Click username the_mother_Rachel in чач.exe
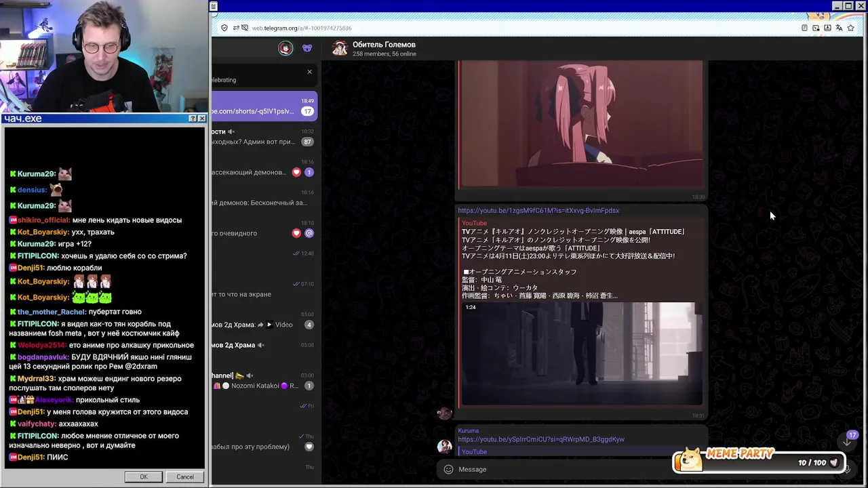868x488 pixels. tap(51, 312)
